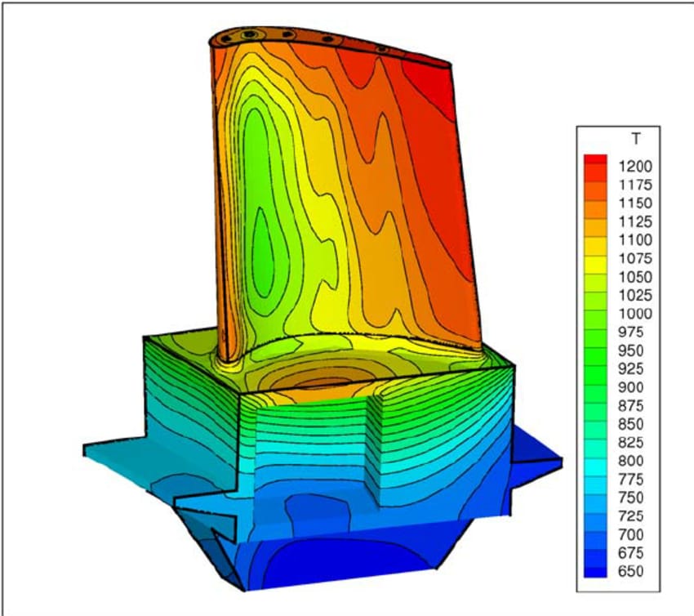Viewport: 694px width, 616px height.
Task: Choose the 825 legend label
Action: click(630, 443)
